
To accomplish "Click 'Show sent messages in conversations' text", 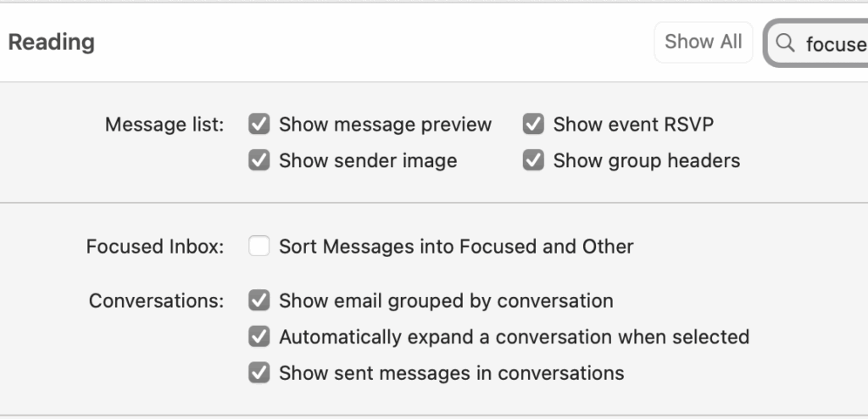I will point(452,373).
